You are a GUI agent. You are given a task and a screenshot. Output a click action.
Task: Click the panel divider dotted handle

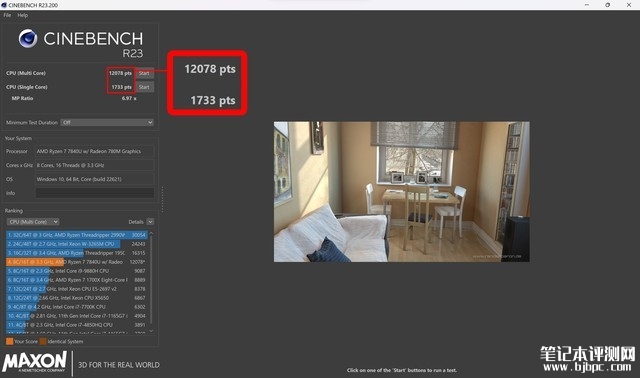coord(162,200)
